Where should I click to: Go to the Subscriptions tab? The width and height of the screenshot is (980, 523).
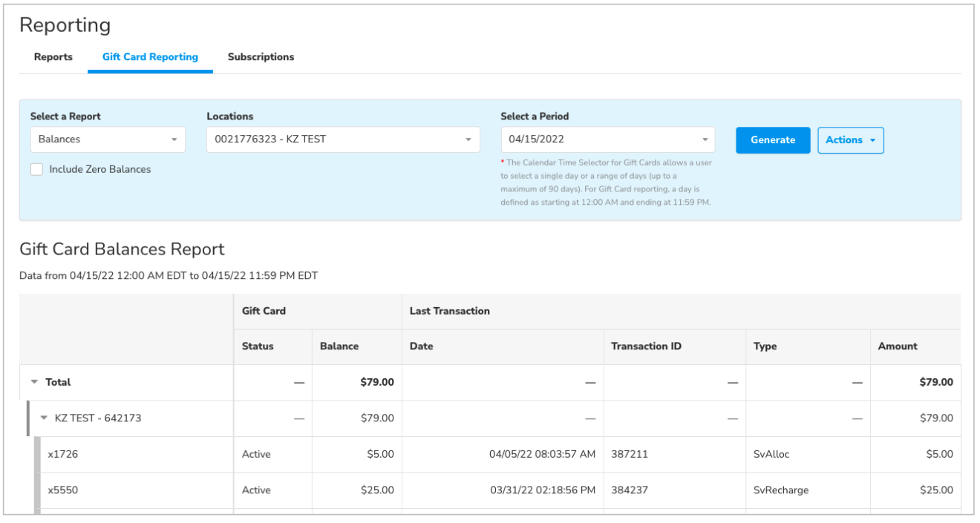tap(261, 57)
